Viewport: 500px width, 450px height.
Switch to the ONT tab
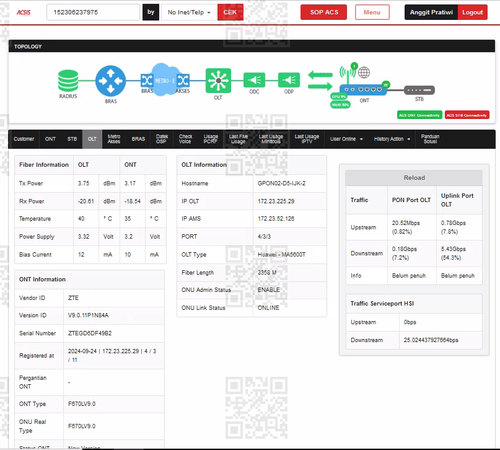click(50, 139)
